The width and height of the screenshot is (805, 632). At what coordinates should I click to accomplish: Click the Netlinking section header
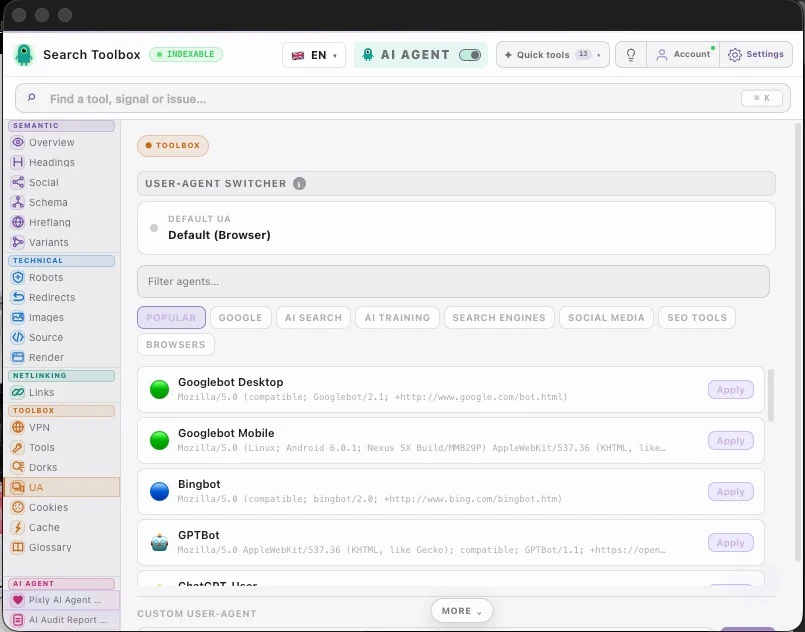pos(62,376)
